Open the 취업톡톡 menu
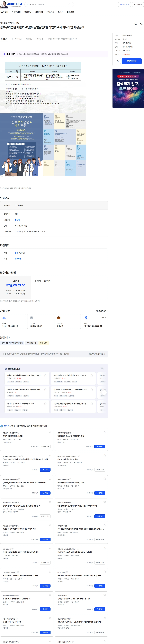The width and height of the screenshot is (144, 644). tap(70, 12)
